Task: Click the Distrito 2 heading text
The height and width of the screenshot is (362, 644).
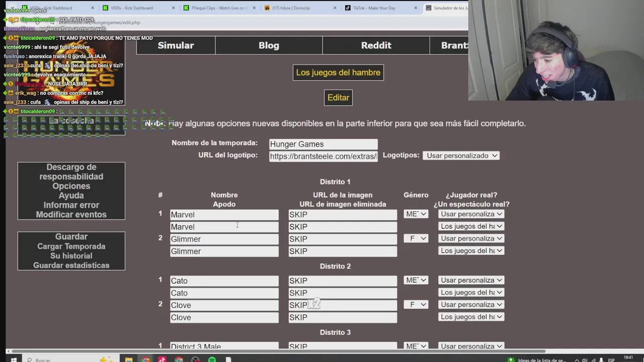Action: (x=335, y=266)
